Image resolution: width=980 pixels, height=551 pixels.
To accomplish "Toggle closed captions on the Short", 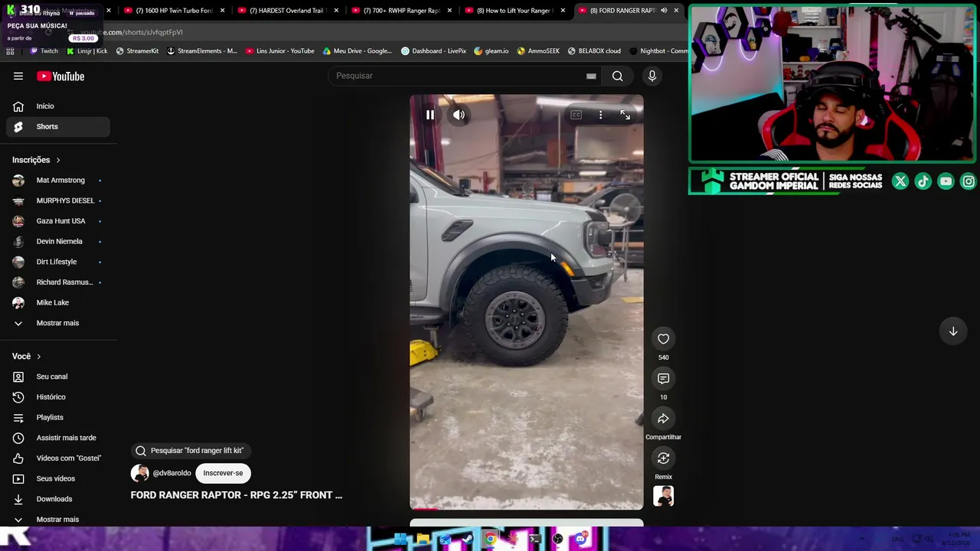I will tap(576, 115).
